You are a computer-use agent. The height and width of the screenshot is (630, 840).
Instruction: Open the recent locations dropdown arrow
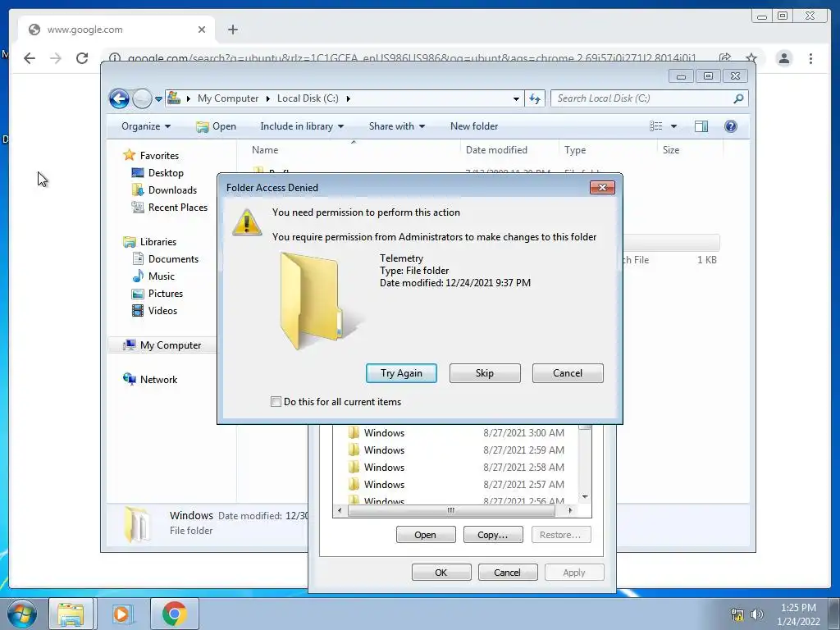coord(158,99)
